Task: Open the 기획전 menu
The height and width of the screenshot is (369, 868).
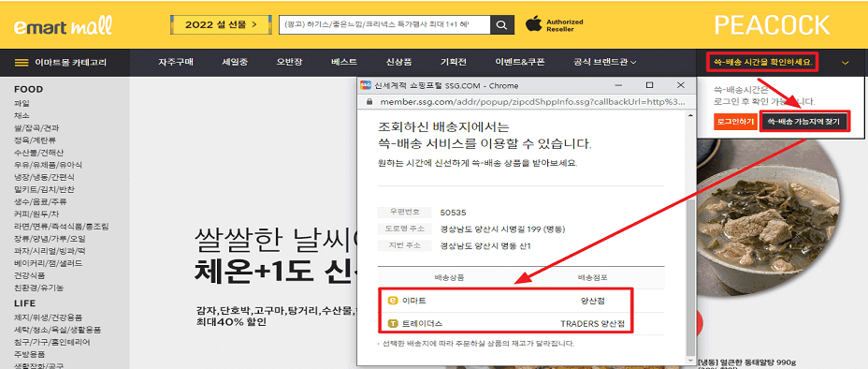Action: [454, 63]
